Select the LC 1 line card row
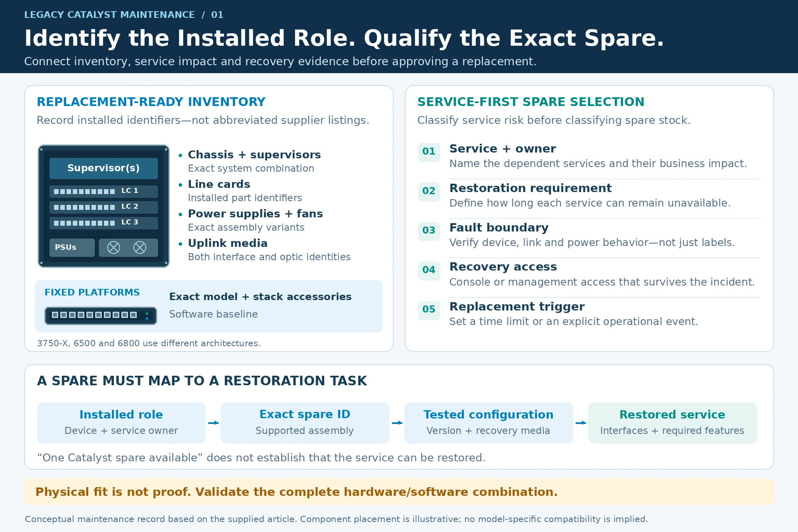The height and width of the screenshot is (532, 798). click(x=103, y=191)
